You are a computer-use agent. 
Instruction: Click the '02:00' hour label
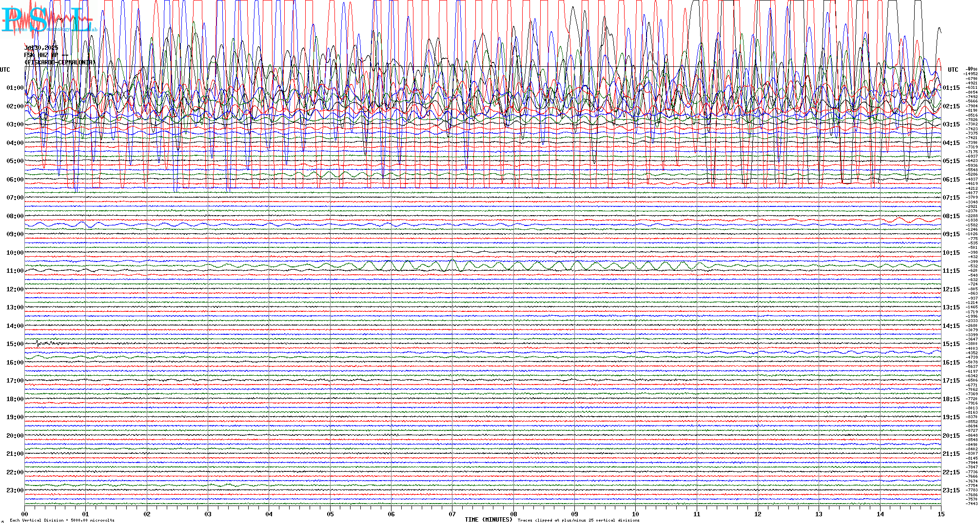[x=15, y=106]
